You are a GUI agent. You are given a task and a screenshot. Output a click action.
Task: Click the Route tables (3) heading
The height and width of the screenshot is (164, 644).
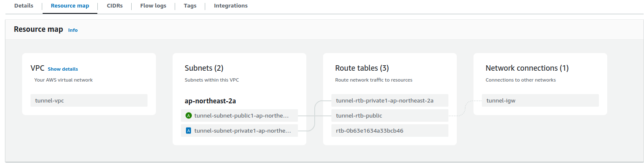(x=362, y=68)
